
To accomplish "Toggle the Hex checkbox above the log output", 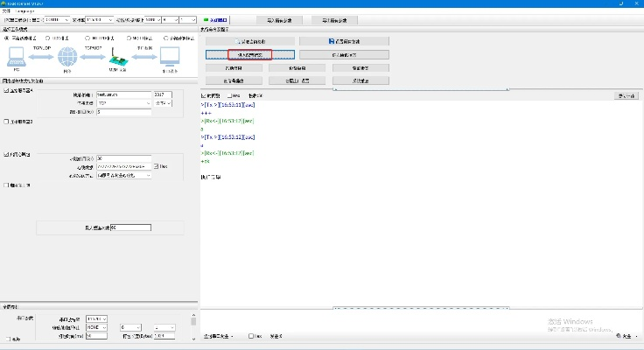I will point(229,95).
